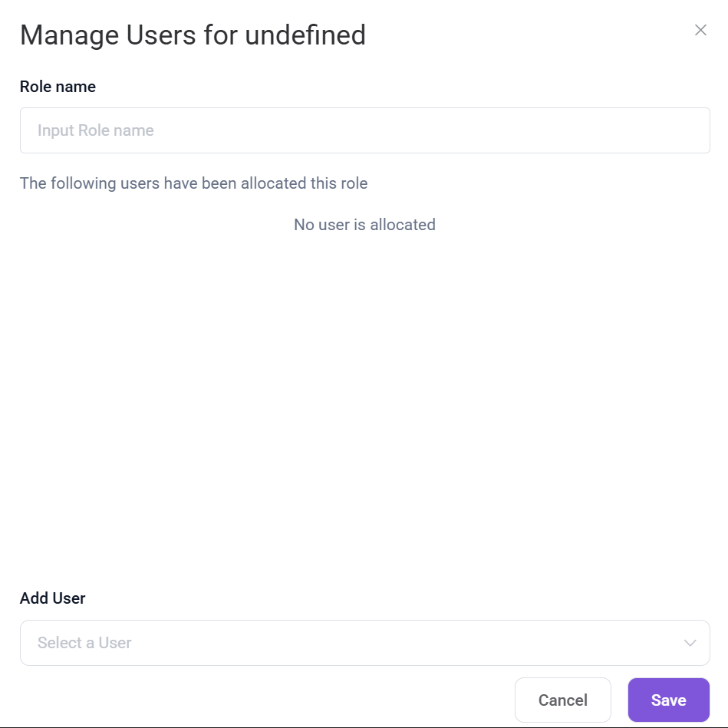
Task: Click the allocated users description text
Action: 193,183
